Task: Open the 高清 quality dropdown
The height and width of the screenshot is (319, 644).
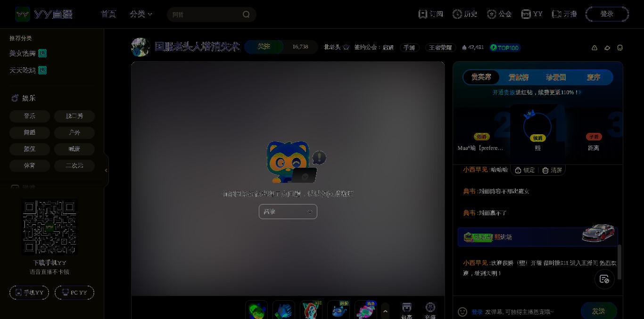Action: click(x=288, y=212)
